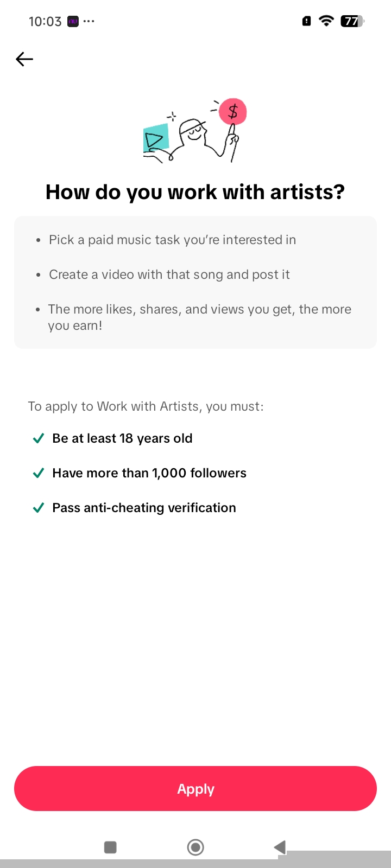This screenshot has height=868, width=391.
Task: Tap the Nu app notification icon
Action: click(x=73, y=21)
